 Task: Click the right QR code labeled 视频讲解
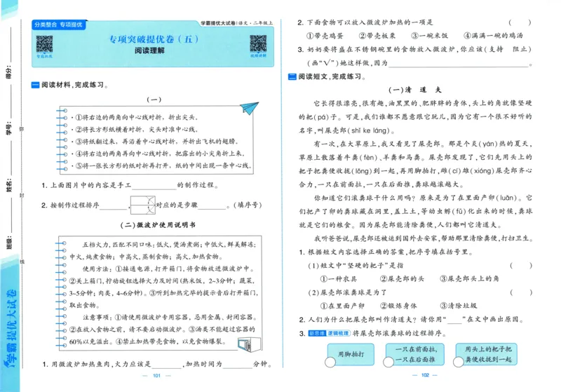pyautogui.click(x=258, y=44)
